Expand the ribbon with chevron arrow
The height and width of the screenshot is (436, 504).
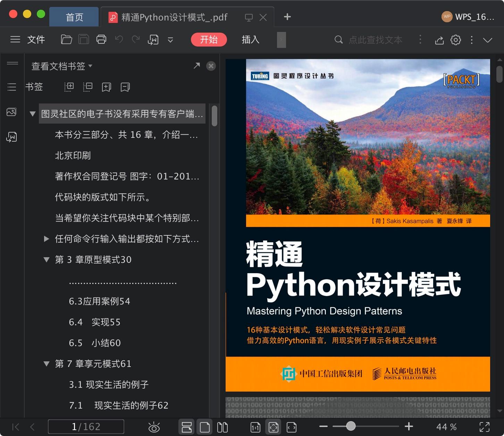[488, 40]
